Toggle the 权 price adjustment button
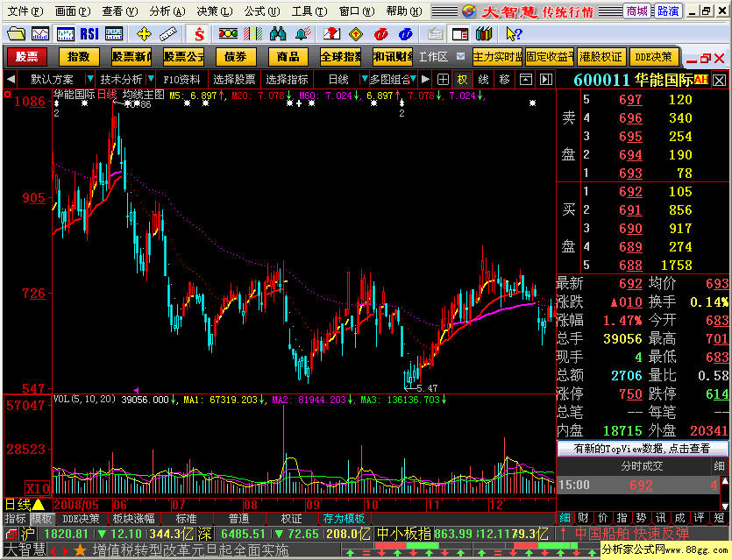 pos(462,80)
